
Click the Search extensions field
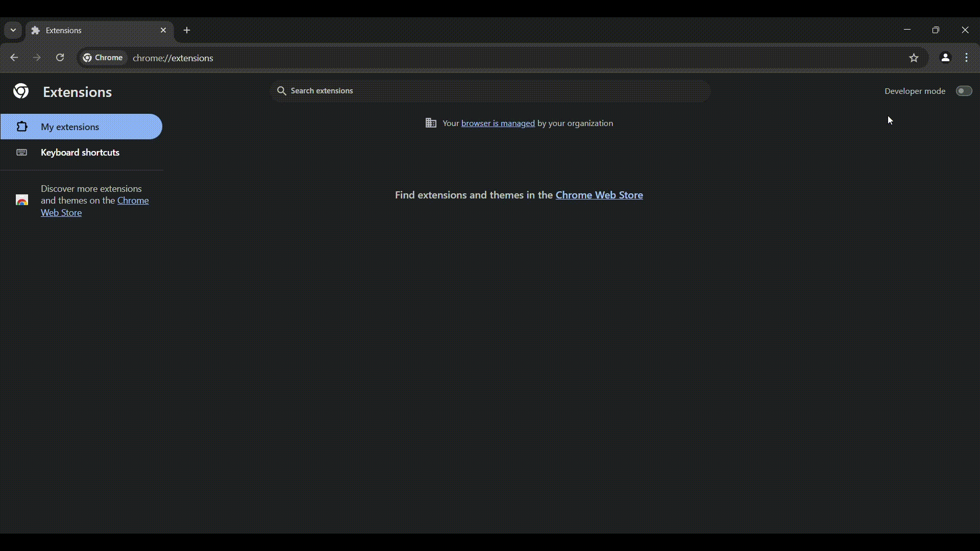click(490, 91)
